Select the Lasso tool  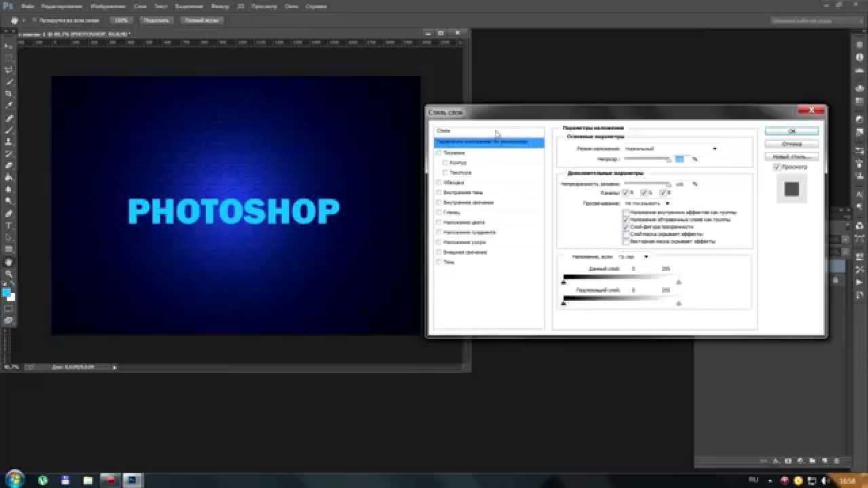pos(9,69)
